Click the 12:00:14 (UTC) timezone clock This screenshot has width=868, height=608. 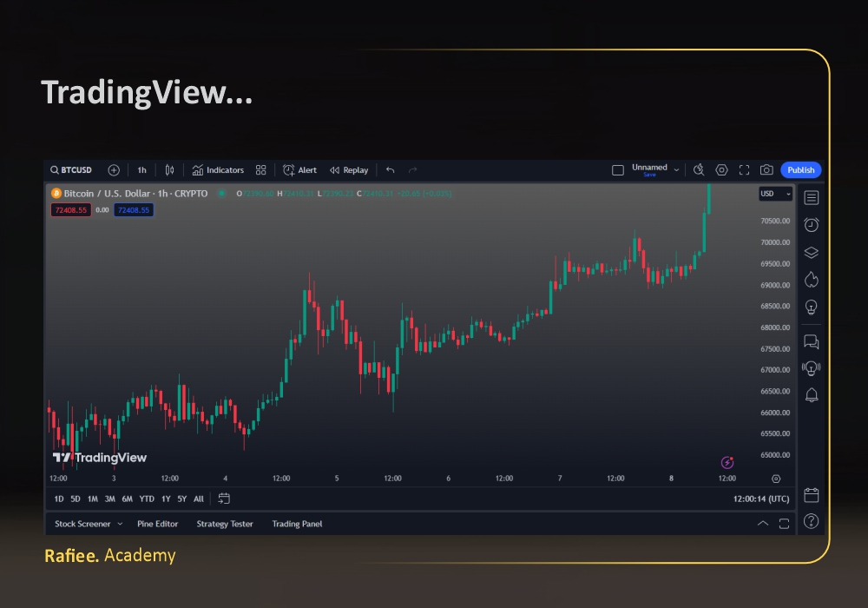point(761,499)
